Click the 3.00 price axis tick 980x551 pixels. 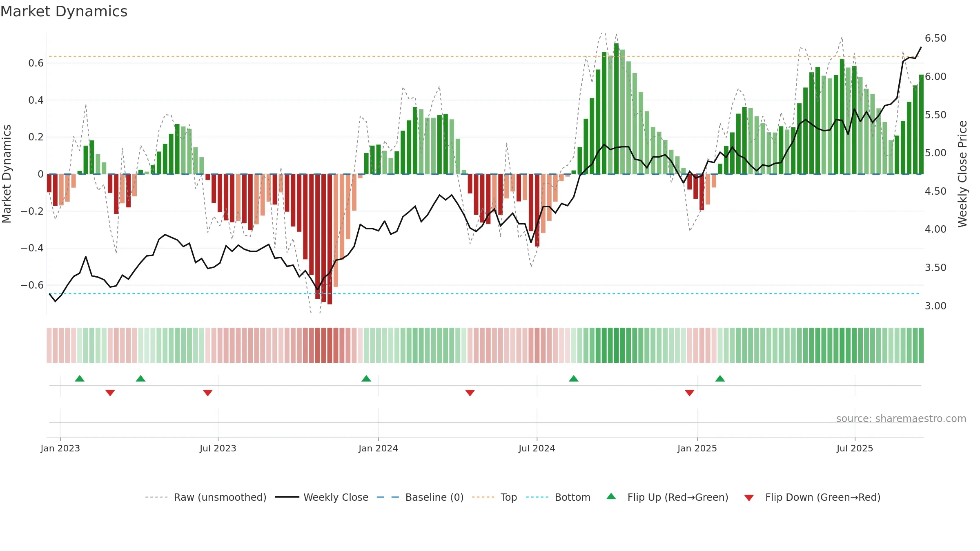[935, 306]
